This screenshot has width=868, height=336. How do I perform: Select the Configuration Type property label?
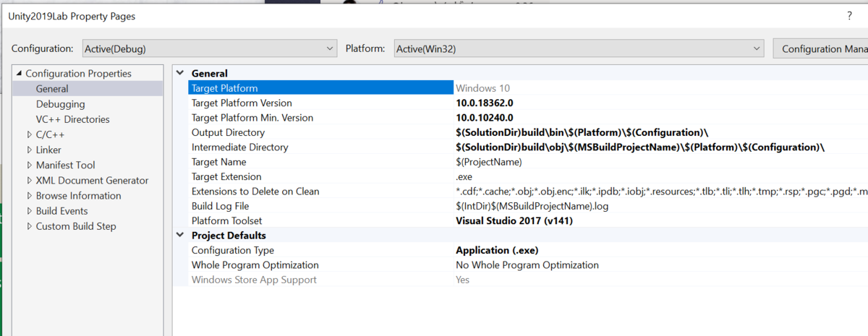click(x=232, y=250)
